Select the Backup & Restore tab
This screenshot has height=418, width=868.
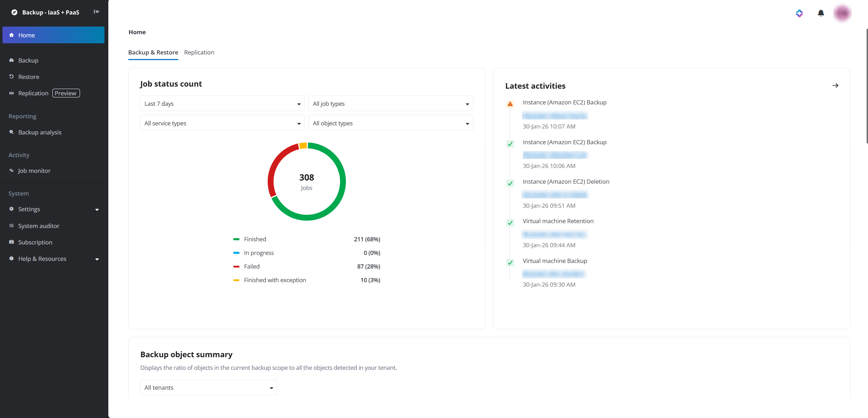[153, 52]
